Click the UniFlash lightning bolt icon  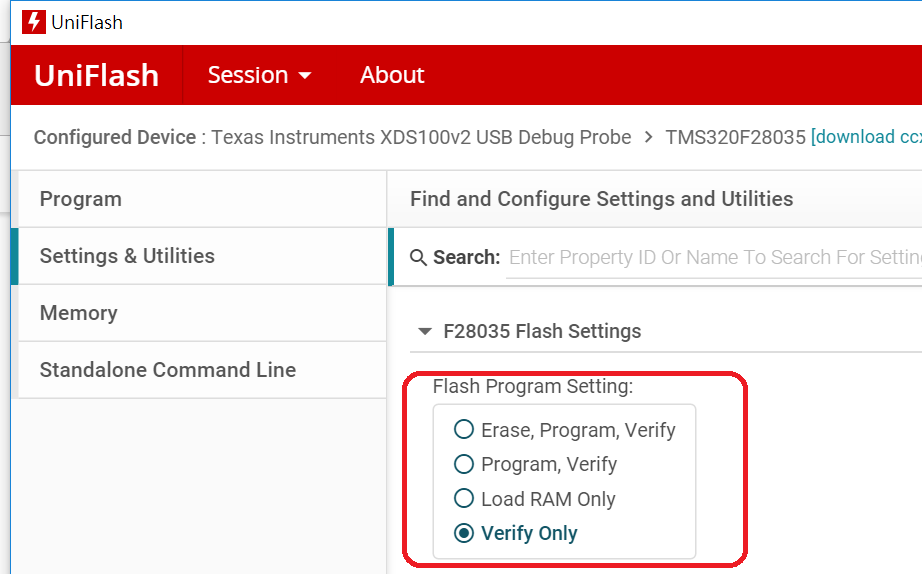pos(34,22)
